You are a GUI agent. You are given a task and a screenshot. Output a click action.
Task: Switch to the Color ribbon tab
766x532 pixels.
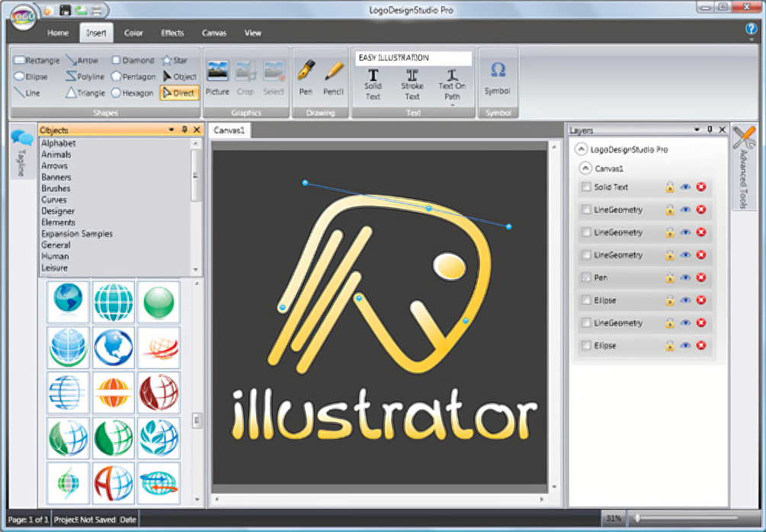pos(133,33)
